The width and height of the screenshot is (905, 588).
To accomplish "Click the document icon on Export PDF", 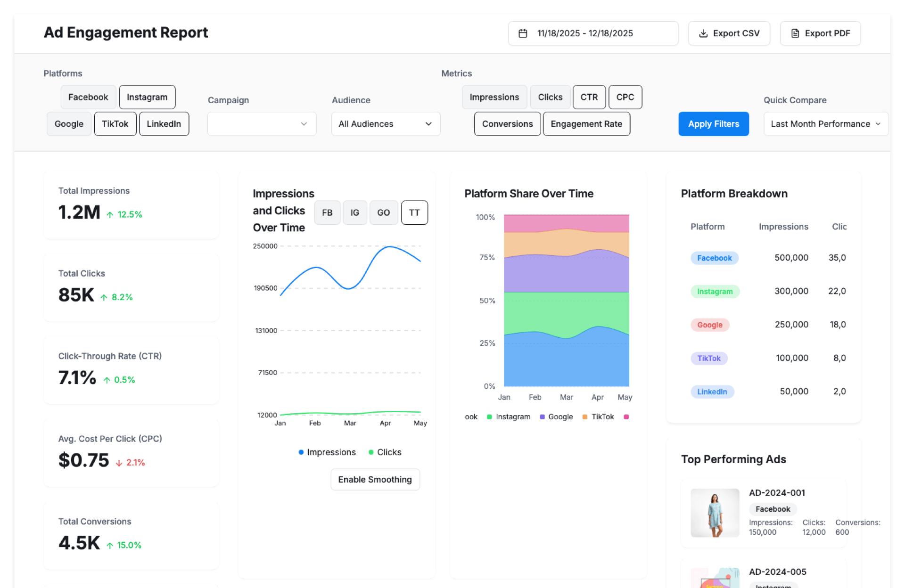I will (x=795, y=33).
